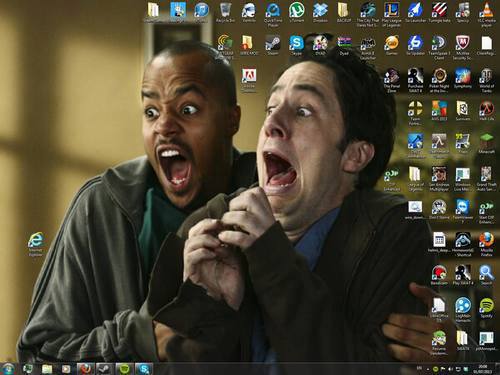Open the Games desktop shortcut
This screenshot has height=375, width=500.
click(x=391, y=45)
